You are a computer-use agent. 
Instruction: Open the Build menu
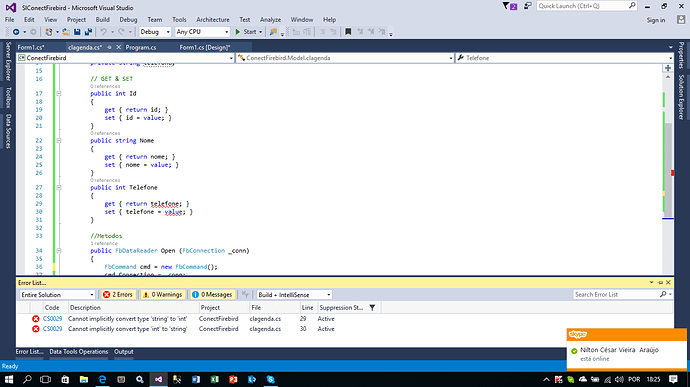click(103, 20)
